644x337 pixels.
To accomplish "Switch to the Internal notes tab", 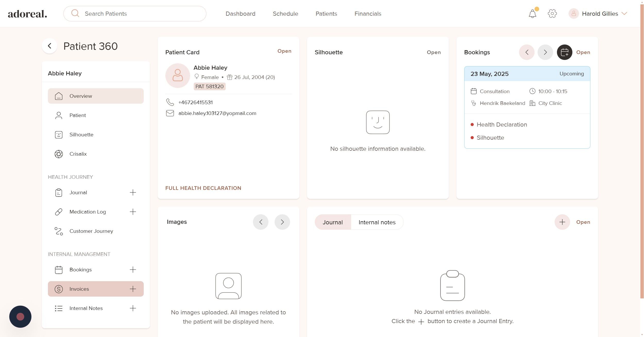I will point(377,222).
